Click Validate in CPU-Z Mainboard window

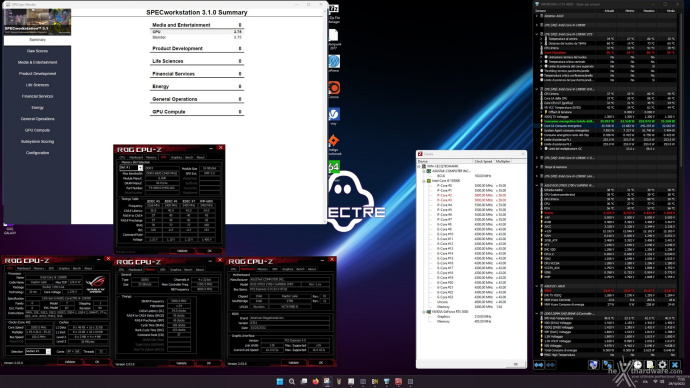click(x=294, y=363)
